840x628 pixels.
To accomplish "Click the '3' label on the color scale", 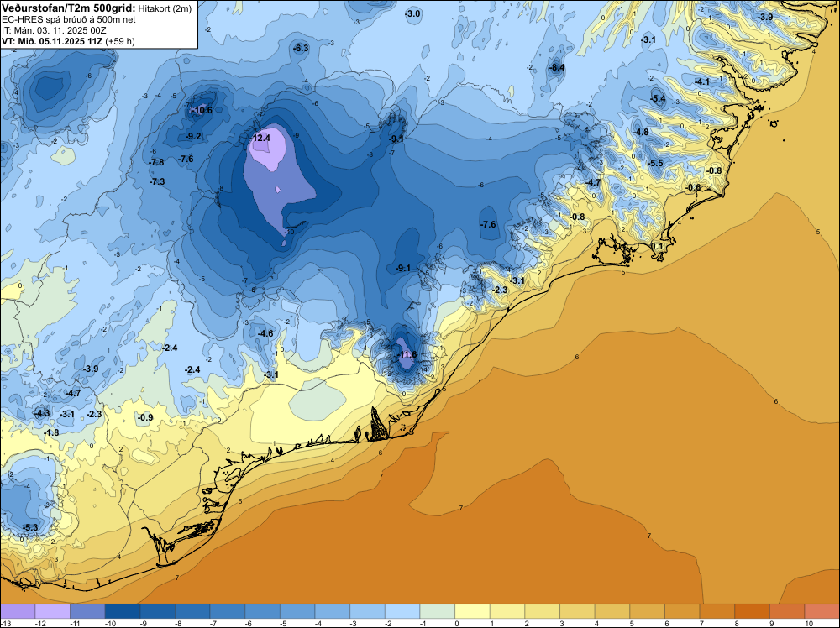I will pyautogui.click(x=561, y=623).
